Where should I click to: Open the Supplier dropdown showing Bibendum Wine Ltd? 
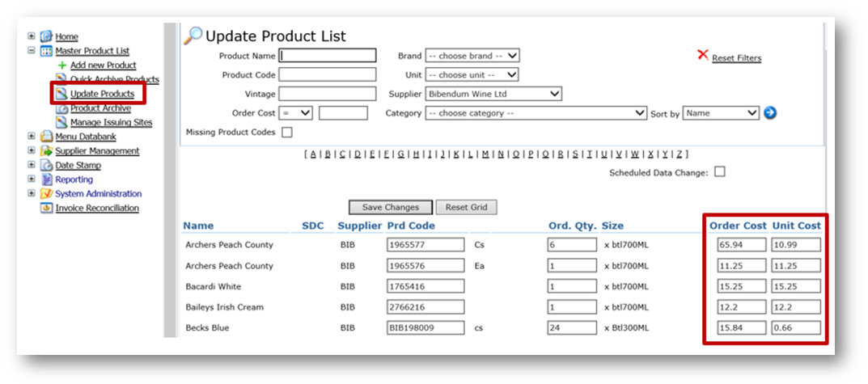pos(493,94)
